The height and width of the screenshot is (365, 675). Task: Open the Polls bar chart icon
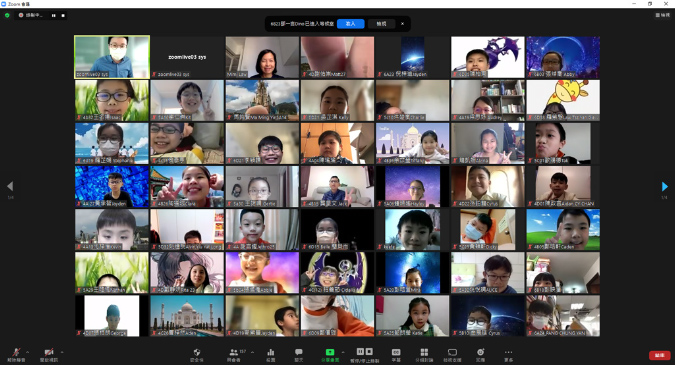pyautogui.click(x=271, y=352)
